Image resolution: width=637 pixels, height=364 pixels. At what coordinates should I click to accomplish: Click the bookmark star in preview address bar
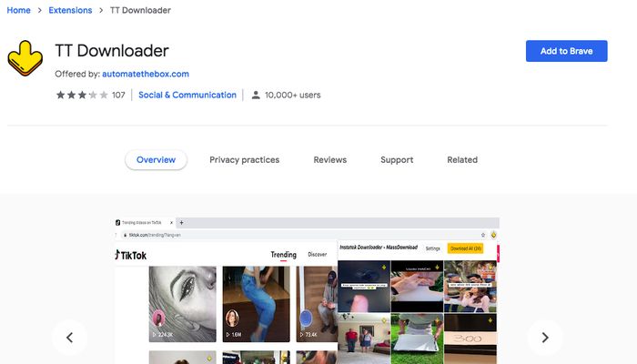pos(483,235)
